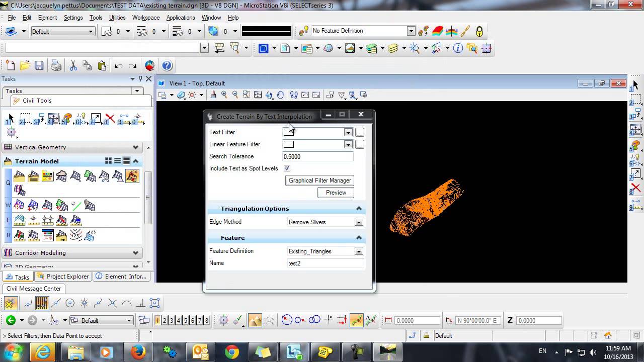Click the Paste clipboard icon
The width and height of the screenshot is (644, 362).
pos(102,66)
